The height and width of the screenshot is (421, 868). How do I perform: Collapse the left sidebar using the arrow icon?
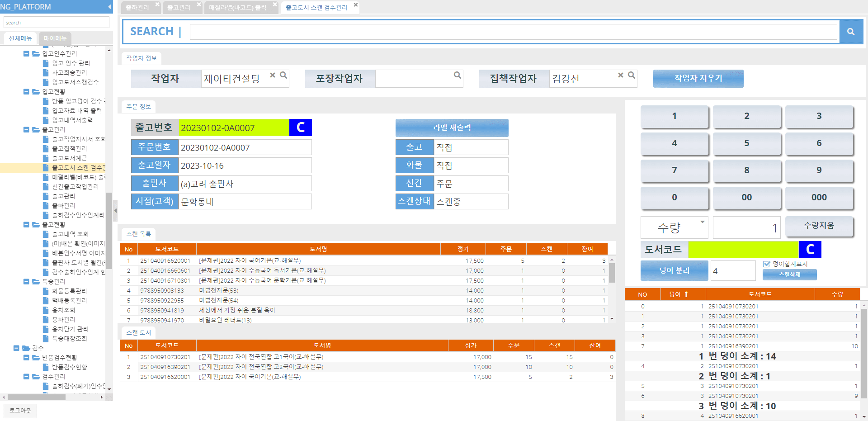[x=109, y=7]
